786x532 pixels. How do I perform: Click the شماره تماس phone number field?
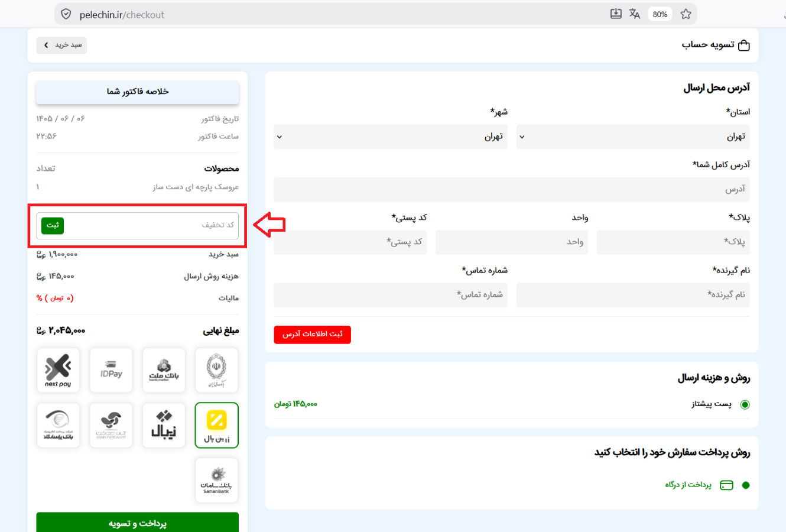pos(391,295)
